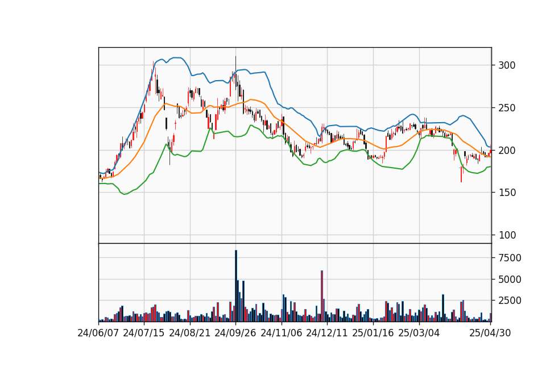Click the 2500 volume axis label
The height and width of the screenshot is (392, 546).
[510, 301]
